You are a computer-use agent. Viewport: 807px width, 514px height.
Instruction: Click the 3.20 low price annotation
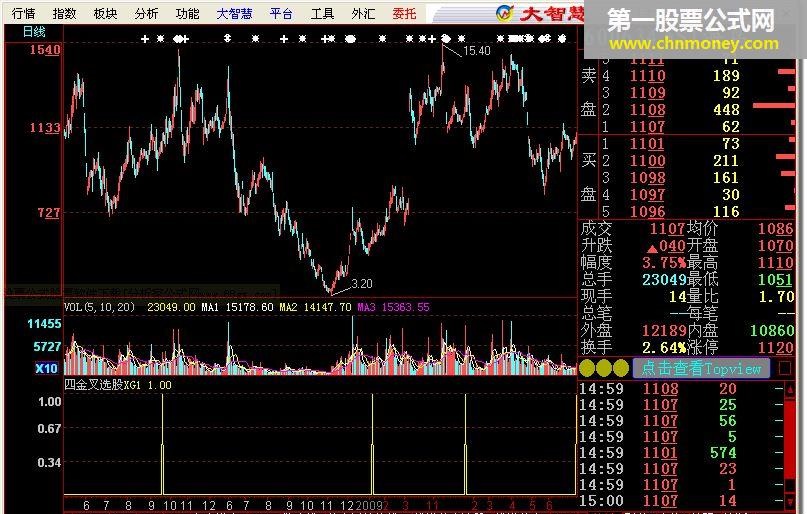362,283
